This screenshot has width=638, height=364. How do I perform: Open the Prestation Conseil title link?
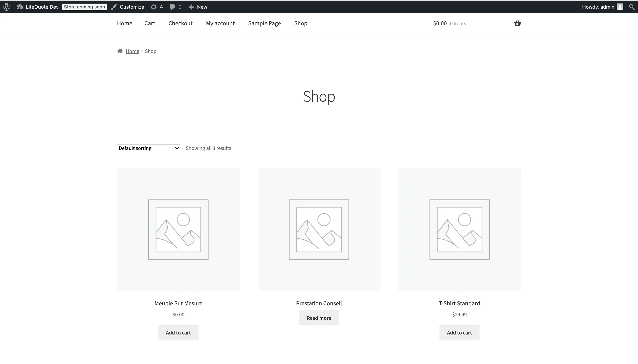319,303
